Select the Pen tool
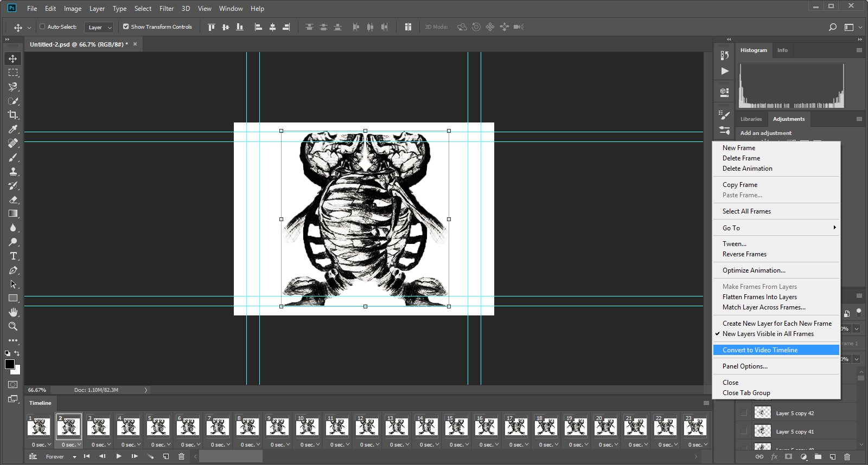The width and height of the screenshot is (868, 465). [x=13, y=270]
